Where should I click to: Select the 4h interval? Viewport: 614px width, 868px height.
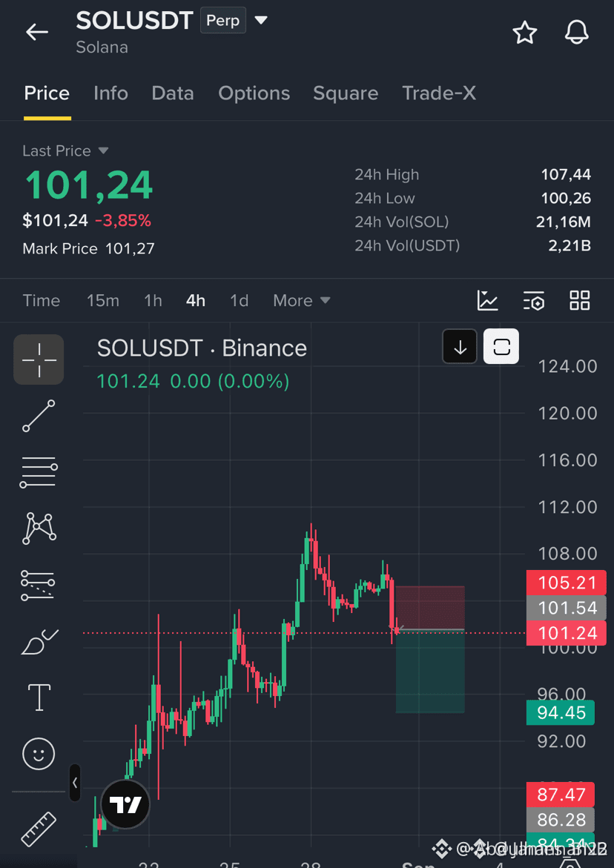pyautogui.click(x=196, y=301)
